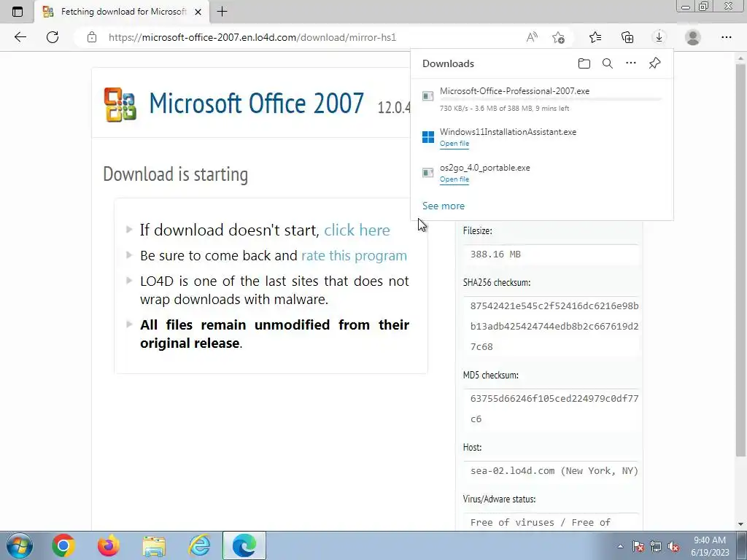The height and width of the screenshot is (560, 747).
Task: Open the Favorites list icon
Action: point(595,37)
